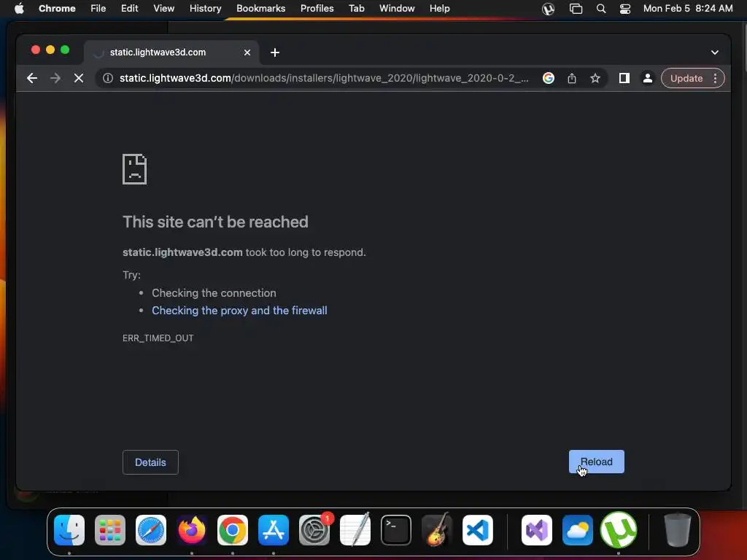Open uTorrent from the Dock
The image size is (747, 560).
619,530
